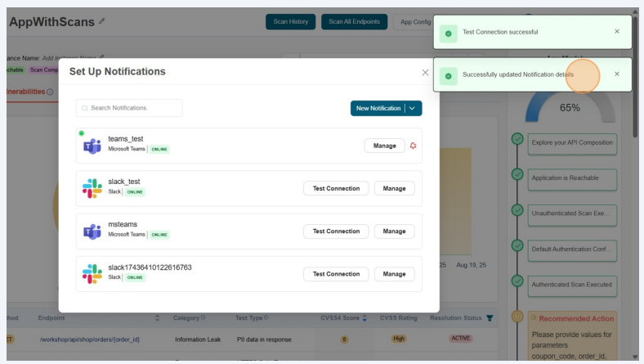Screen dimensions: 644x364
Task: Test connection for slack17436410122616763
Action: [x=336, y=274]
